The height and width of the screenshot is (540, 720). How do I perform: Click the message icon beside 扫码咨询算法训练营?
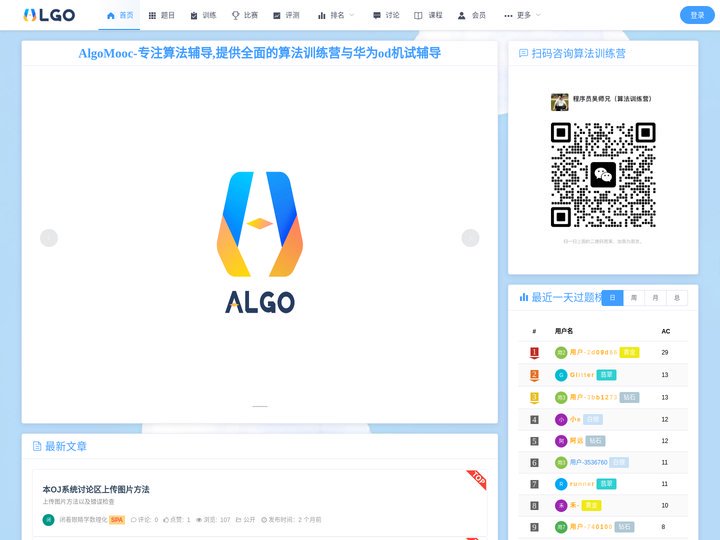tap(523, 53)
